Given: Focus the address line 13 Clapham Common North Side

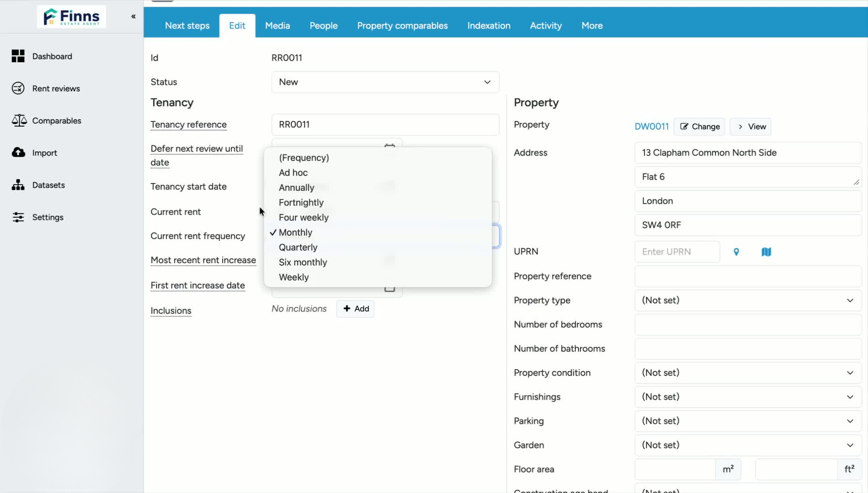Looking at the screenshot, I should click(x=748, y=153).
